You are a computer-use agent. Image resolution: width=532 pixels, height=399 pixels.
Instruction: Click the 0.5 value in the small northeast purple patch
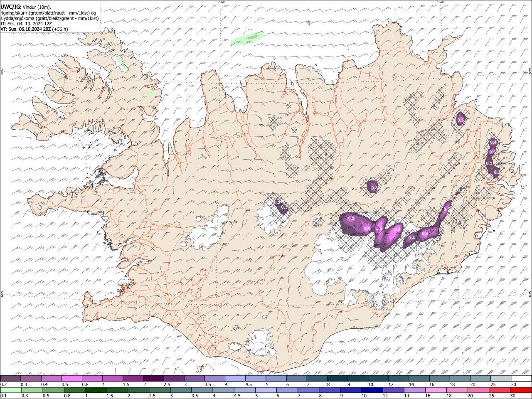(461, 120)
